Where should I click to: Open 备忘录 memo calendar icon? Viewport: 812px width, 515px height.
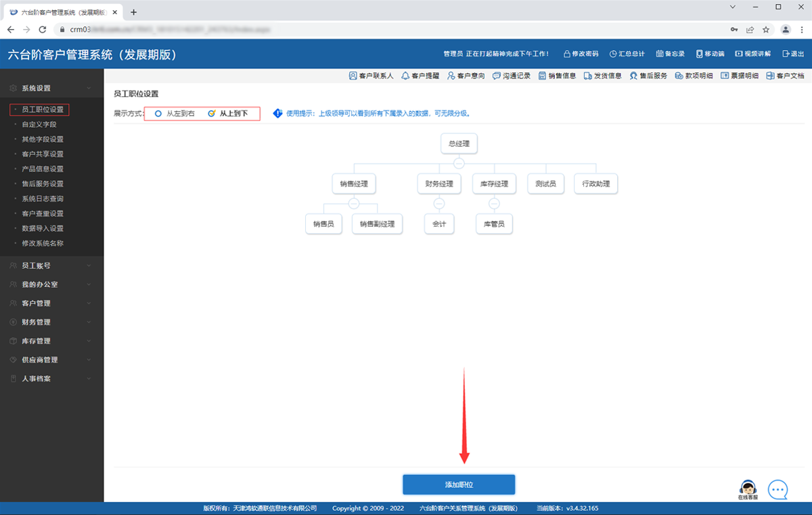660,54
